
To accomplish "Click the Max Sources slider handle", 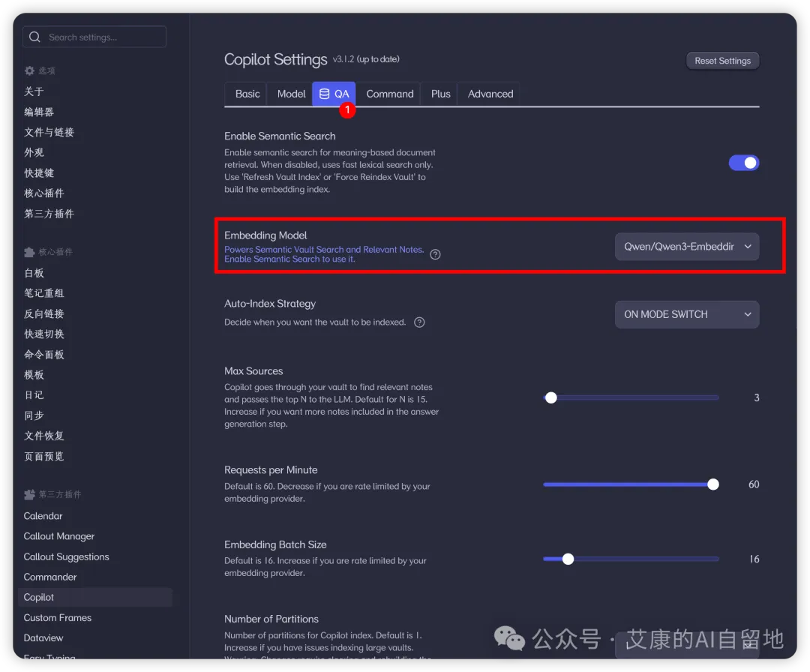I will (551, 397).
